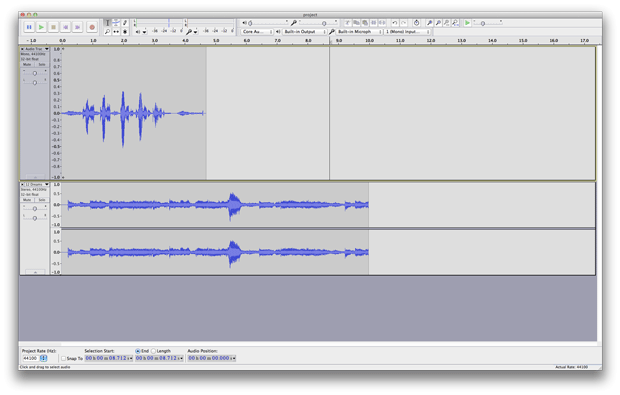This screenshot has height=395, width=620.
Task: Open the Built-in Output device dropdown
Action: pyautogui.click(x=305, y=32)
